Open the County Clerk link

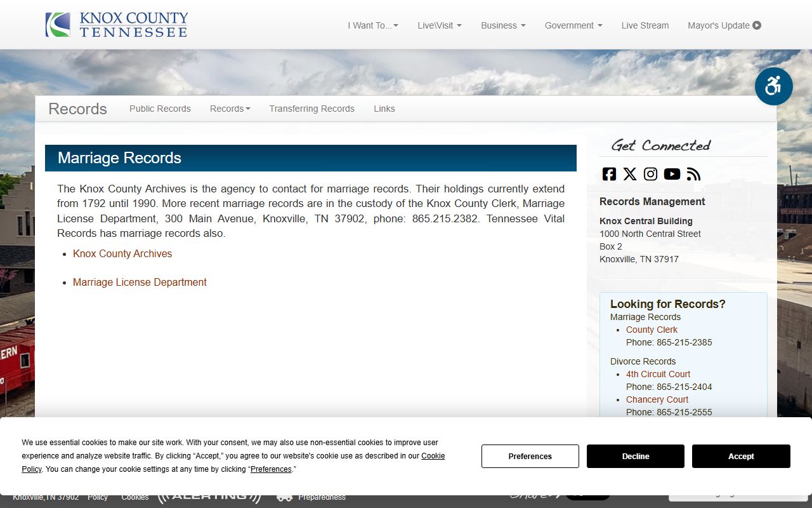tap(652, 330)
